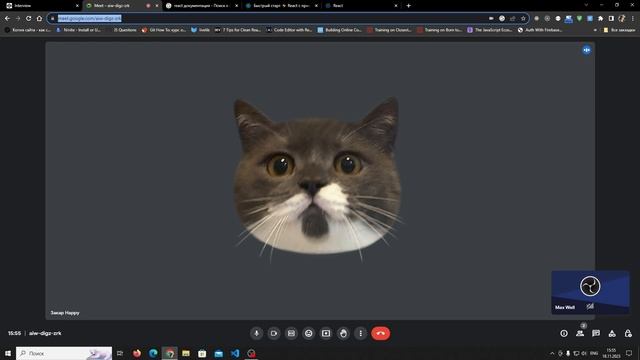Leave the call with red hang-up button
The width and height of the screenshot is (640, 360).
tap(380, 333)
